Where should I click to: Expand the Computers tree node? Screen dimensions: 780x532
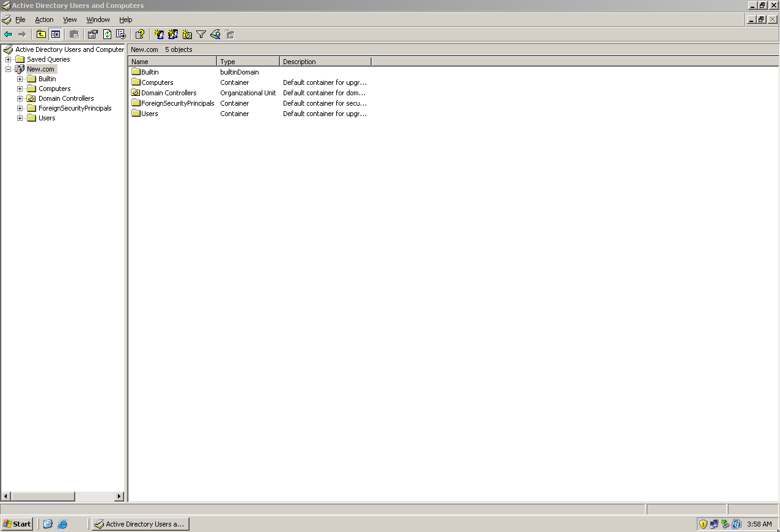tap(20, 89)
